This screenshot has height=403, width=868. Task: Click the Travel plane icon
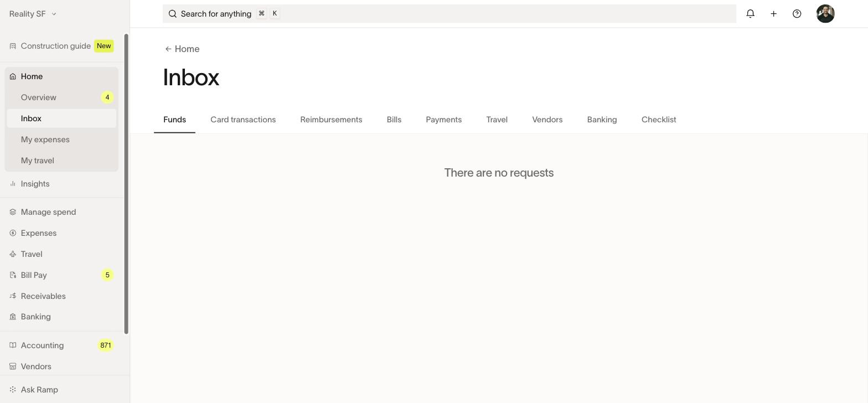click(x=13, y=254)
